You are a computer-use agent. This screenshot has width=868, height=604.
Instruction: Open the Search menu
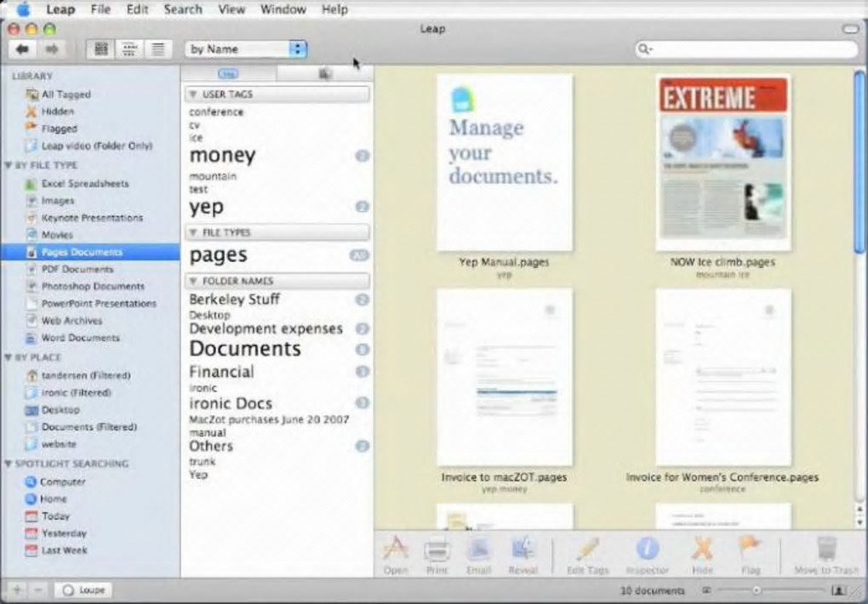point(183,9)
